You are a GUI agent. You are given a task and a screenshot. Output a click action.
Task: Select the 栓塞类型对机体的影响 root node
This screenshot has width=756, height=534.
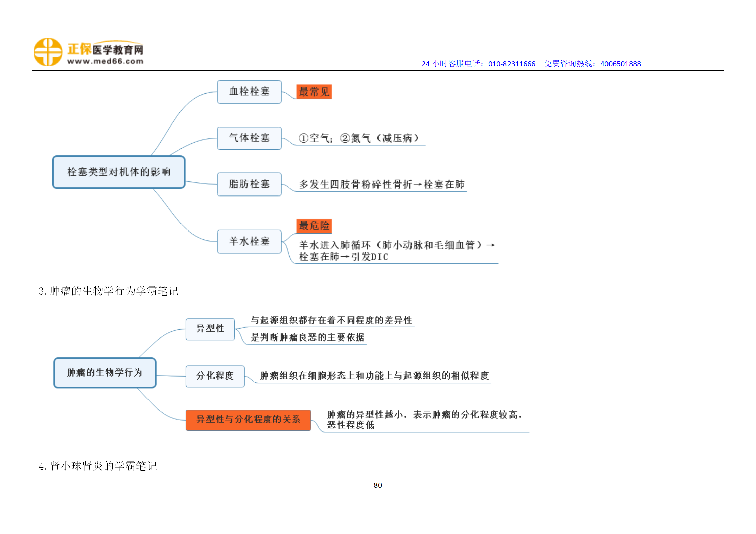(x=119, y=172)
